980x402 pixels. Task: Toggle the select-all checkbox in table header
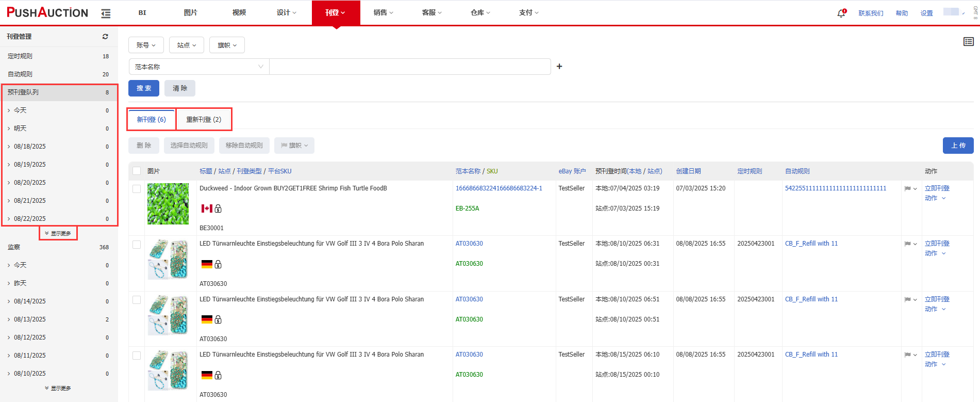tap(137, 171)
